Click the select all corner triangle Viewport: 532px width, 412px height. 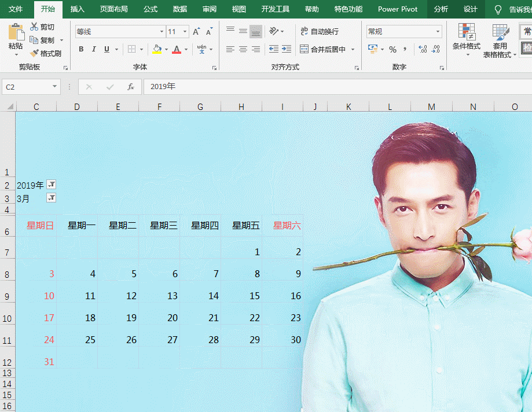[x=10, y=106]
